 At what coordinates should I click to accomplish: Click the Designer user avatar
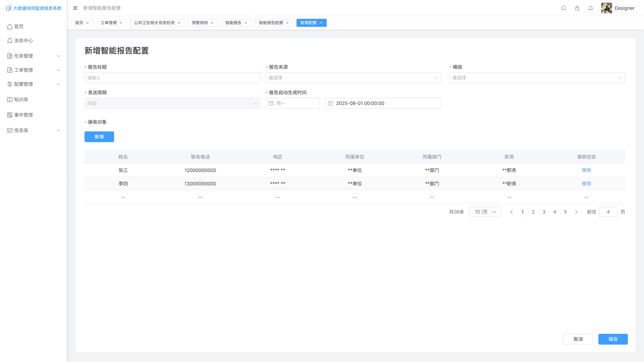(x=607, y=8)
